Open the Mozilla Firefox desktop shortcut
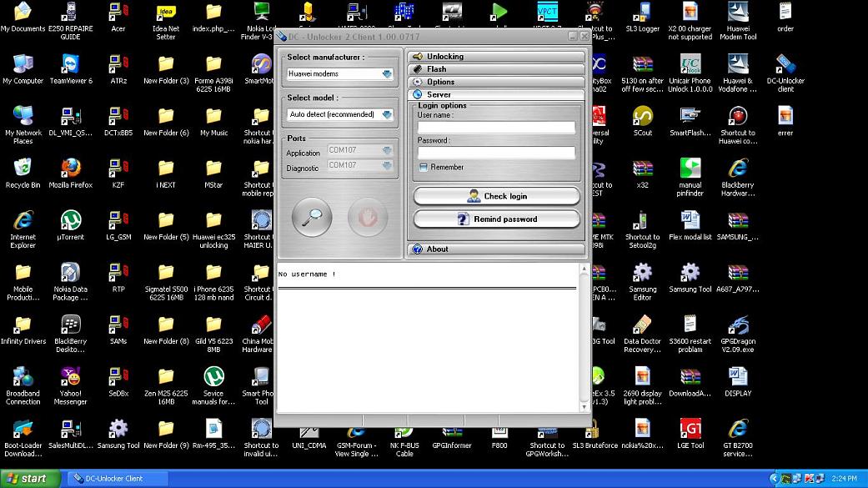Viewport: 868px width, 488px height. [x=71, y=169]
